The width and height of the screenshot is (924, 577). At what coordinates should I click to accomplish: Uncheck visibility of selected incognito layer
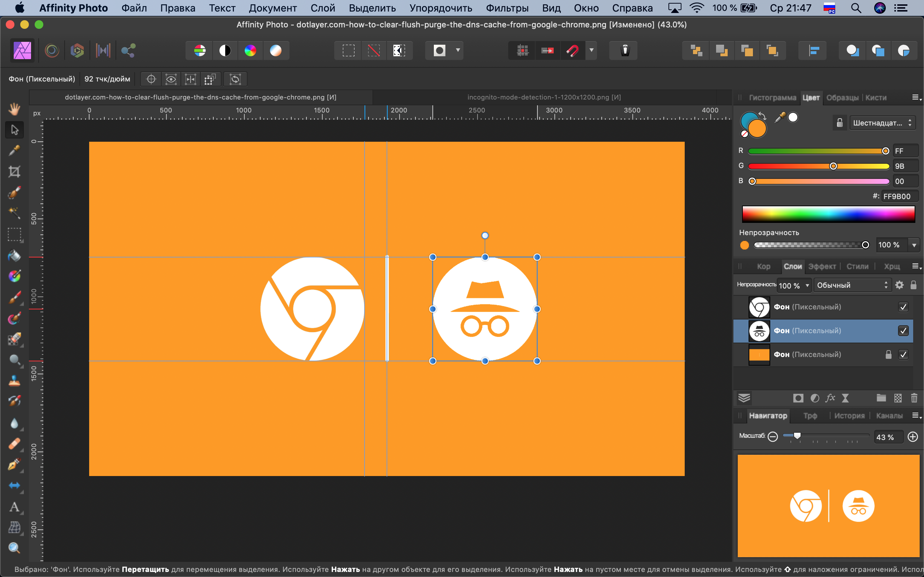pyautogui.click(x=903, y=330)
